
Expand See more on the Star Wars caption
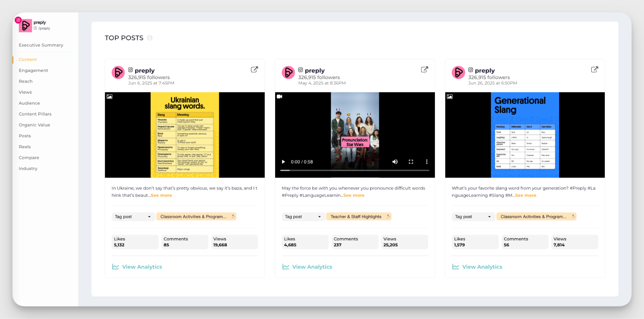(354, 195)
